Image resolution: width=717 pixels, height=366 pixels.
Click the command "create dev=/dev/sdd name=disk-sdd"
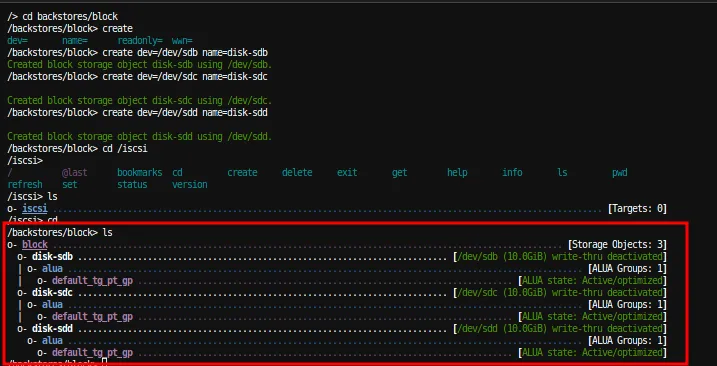(185, 113)
